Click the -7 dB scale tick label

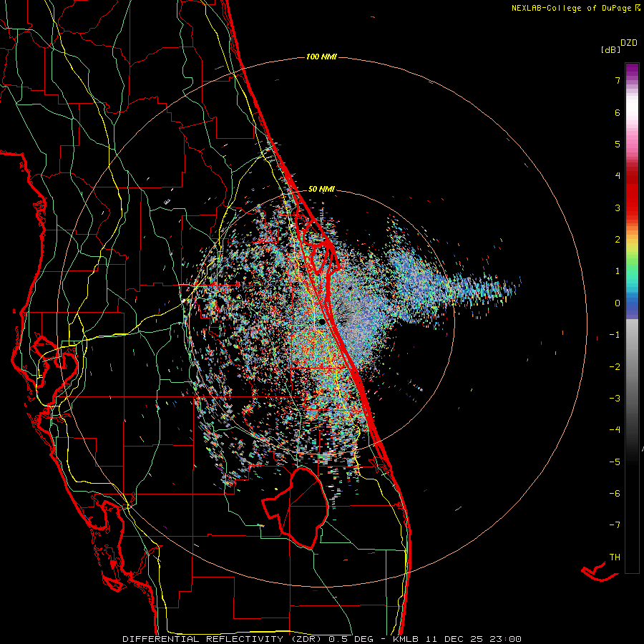point(615,525)
